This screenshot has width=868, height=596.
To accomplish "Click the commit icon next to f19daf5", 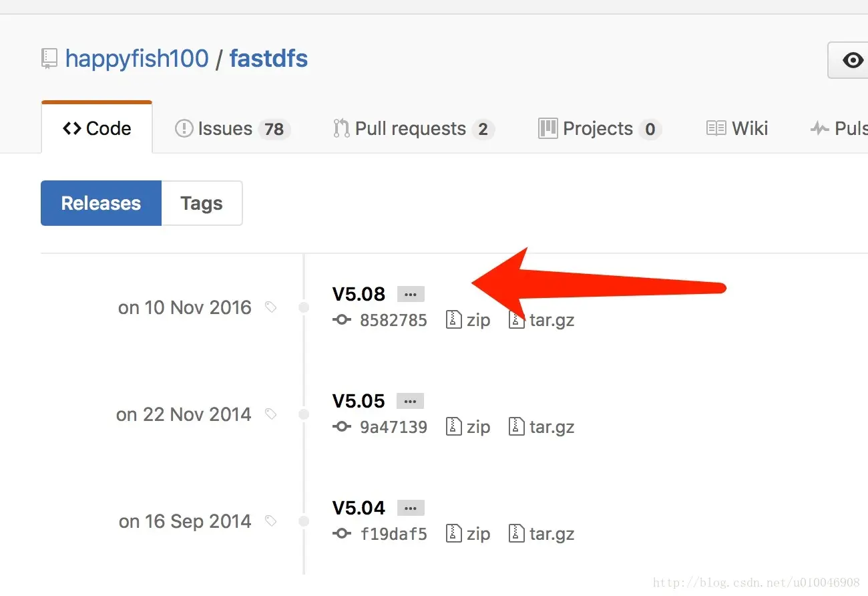I will point(342,534).
